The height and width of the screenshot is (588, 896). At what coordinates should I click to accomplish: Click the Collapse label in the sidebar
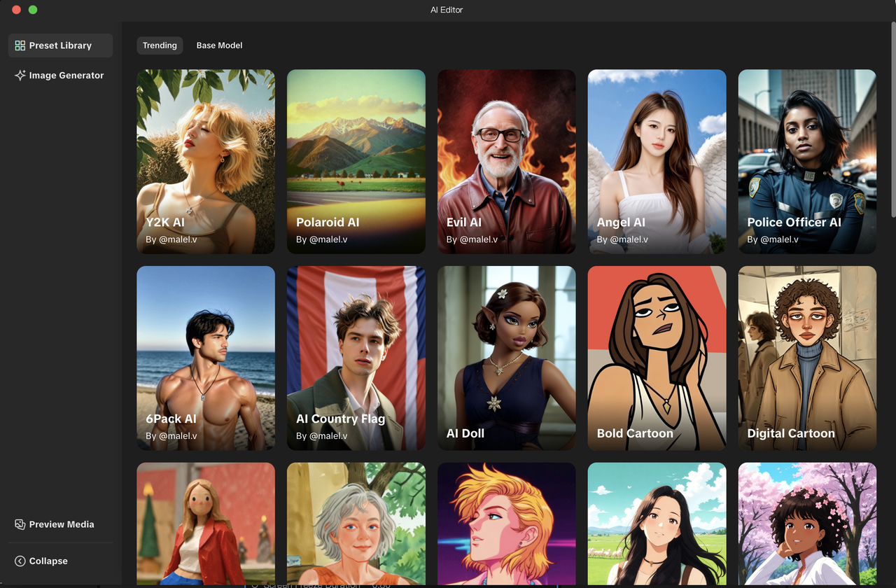pyautogui.click(x=48, y=561)
